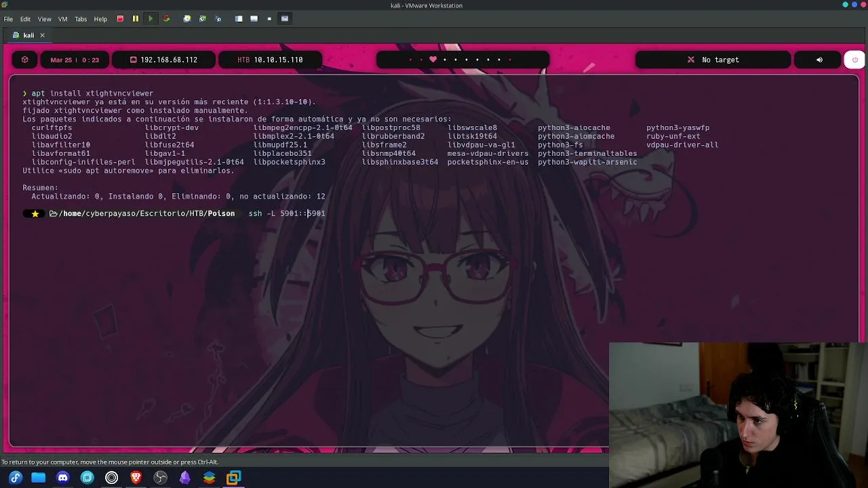The height and width of the screenshot is (488, 868).
Task: Click the yellow suspend VM toolbar icon
Action: point(135,19)
